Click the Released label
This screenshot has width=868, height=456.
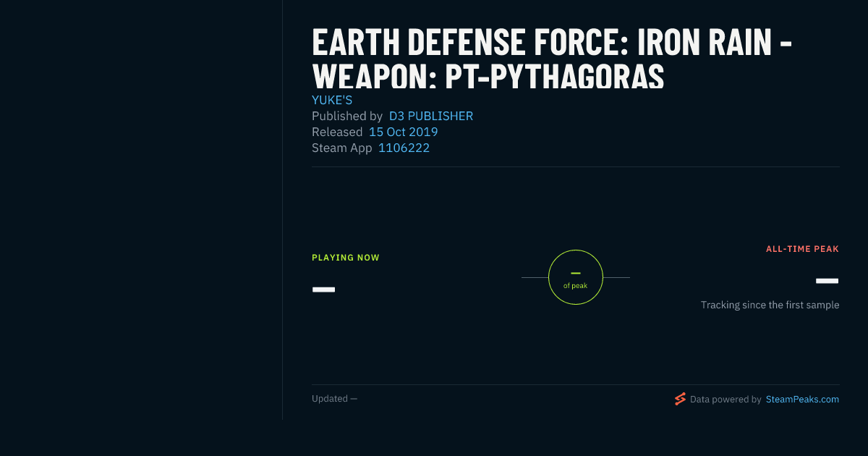click(x=337, y=132)
